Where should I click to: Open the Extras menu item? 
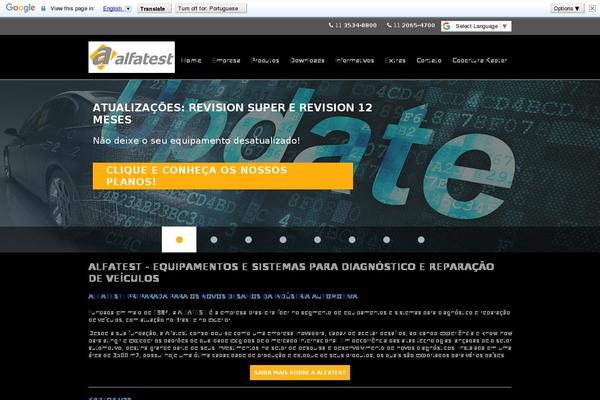pyautogui.click(x=395, y=60)
